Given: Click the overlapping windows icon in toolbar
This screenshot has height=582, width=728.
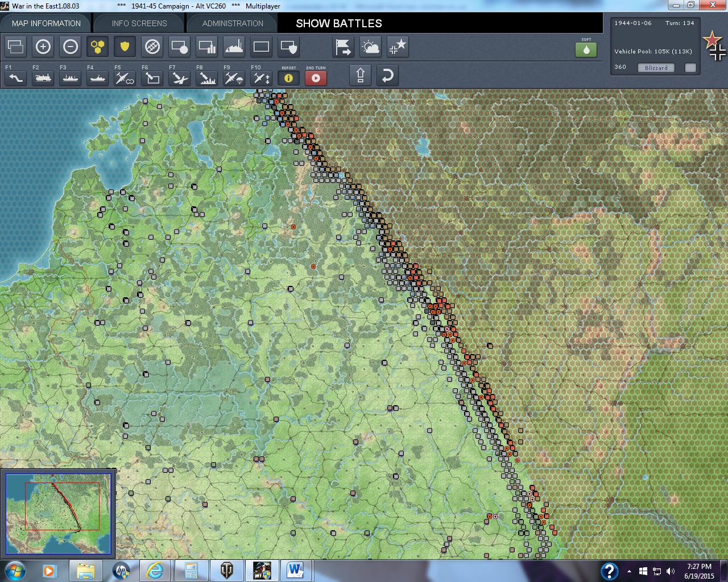Looking at the screenshot, I should click(x=15, y=47).
